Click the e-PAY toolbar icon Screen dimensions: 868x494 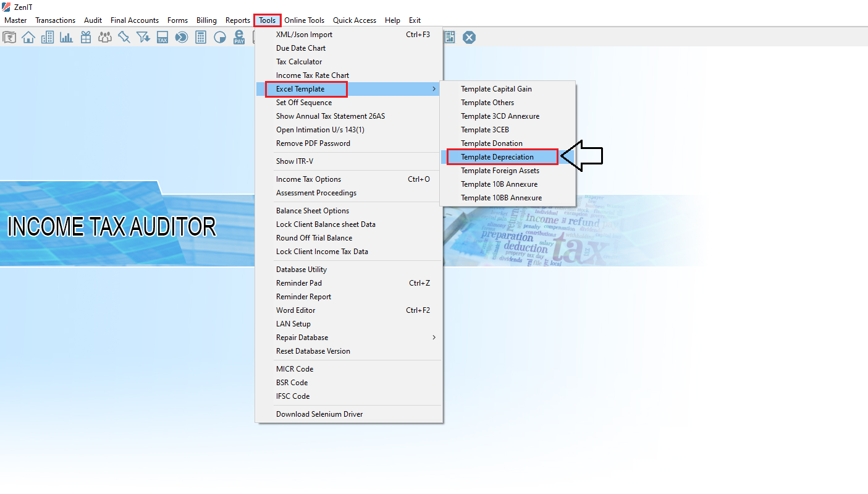click(x=239, y=38)
